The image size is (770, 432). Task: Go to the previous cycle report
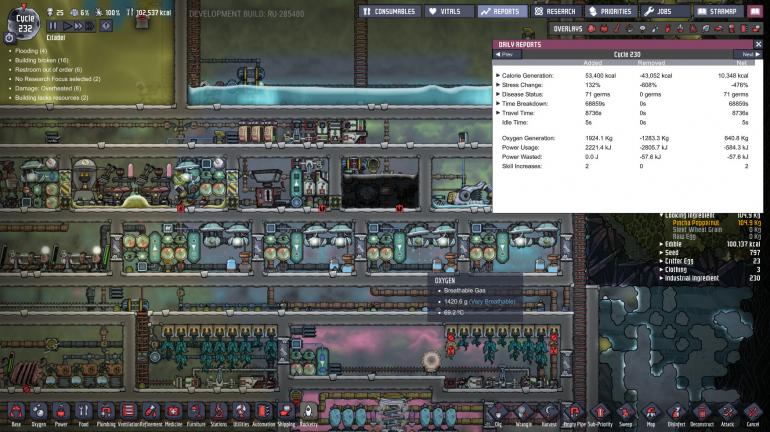tap(505, 54)
